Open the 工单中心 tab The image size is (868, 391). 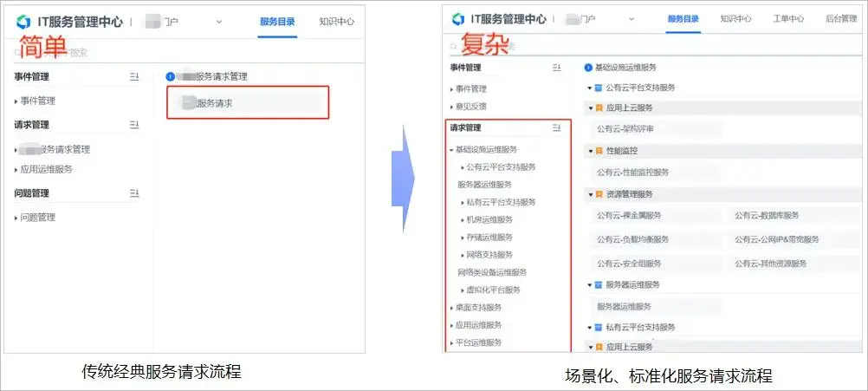tap(788, 19)
